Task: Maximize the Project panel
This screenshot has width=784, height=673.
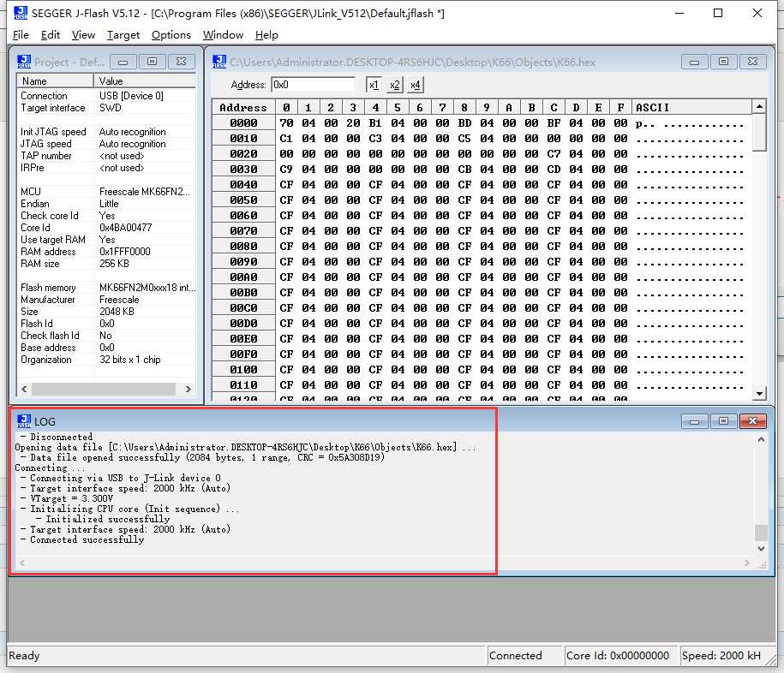Action: click(x=152, y=62)
